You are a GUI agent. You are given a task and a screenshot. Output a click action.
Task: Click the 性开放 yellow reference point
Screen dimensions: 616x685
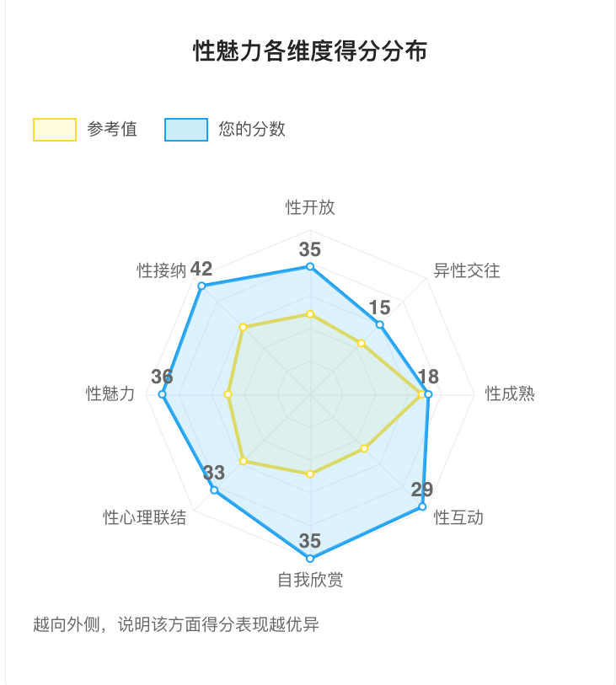point(310,314)
